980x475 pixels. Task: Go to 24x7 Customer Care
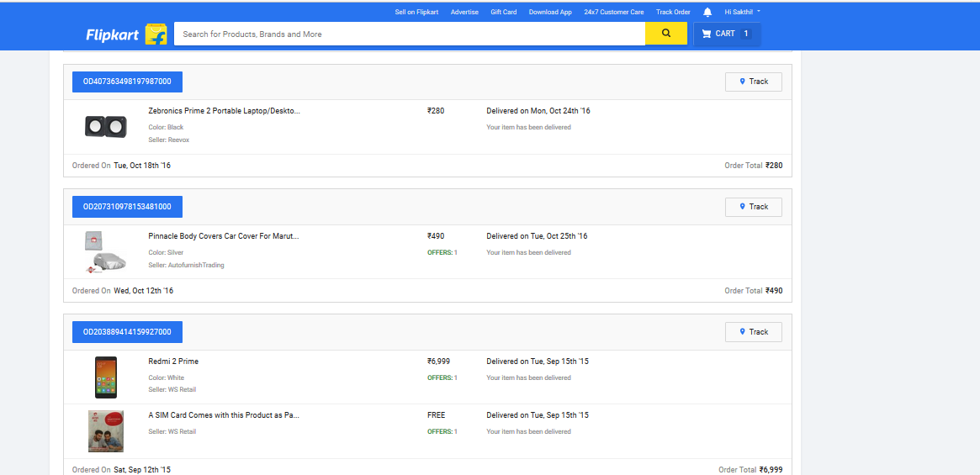[x=614, y=12]
